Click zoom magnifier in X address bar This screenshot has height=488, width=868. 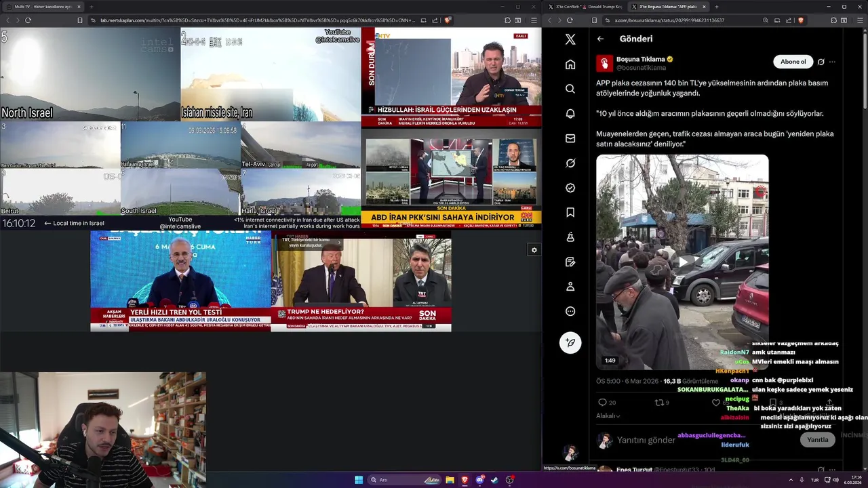coord(766,20)
